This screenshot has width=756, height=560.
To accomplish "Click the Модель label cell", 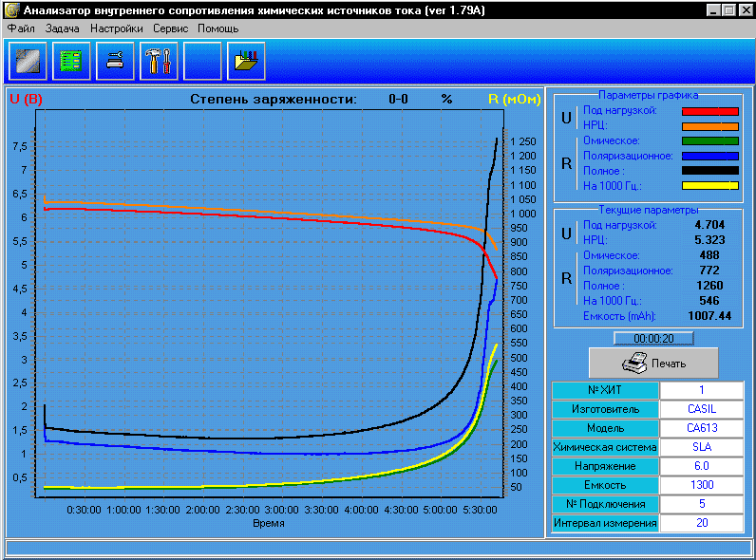I will coord(605,428).
